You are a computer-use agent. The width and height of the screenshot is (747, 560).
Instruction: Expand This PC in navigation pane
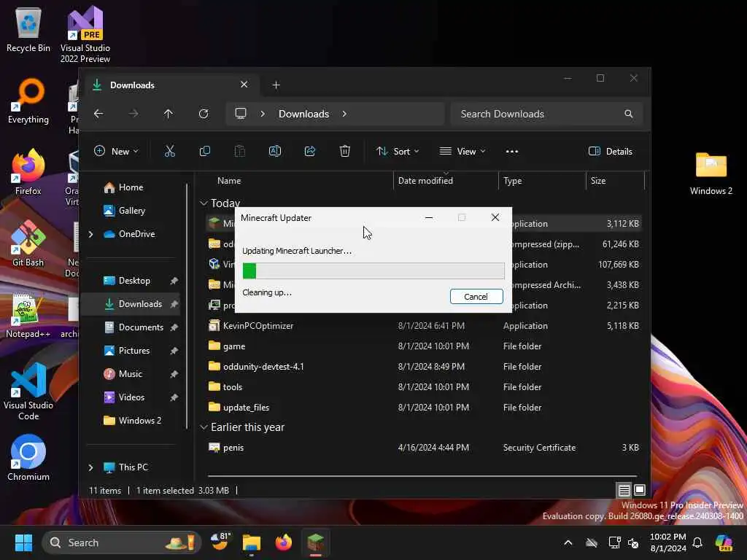(x=91, y=467)
